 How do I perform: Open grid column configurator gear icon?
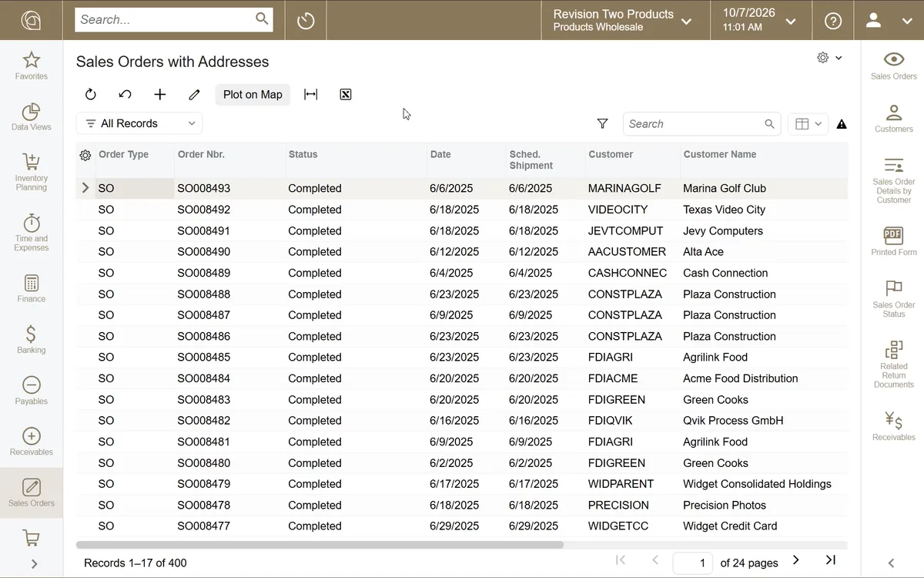[x=85, y=155]
